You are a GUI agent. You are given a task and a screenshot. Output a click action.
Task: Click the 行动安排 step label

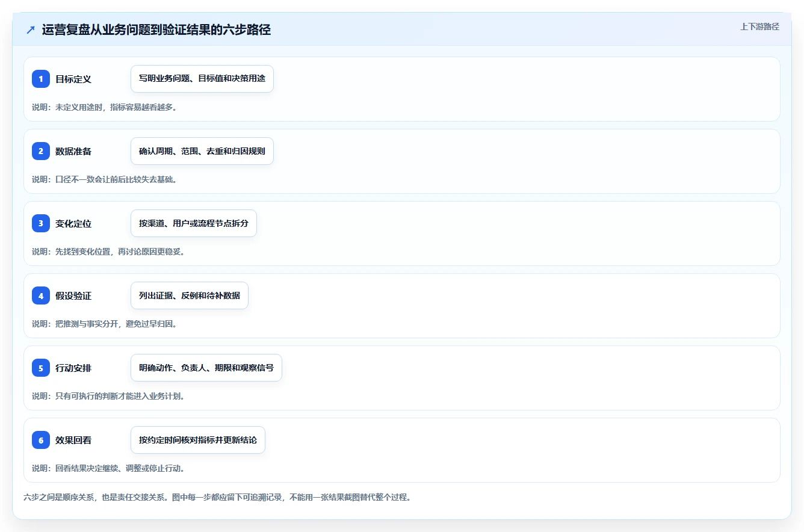(x=73, y=368)
